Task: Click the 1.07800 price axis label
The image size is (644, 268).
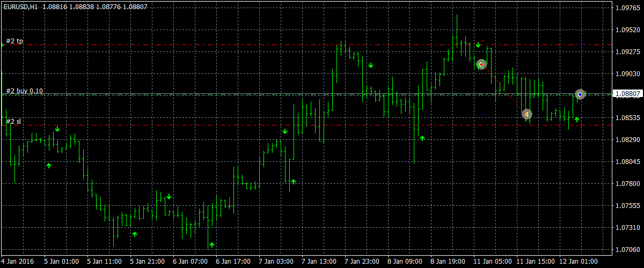Action: (x=628, y=183)
